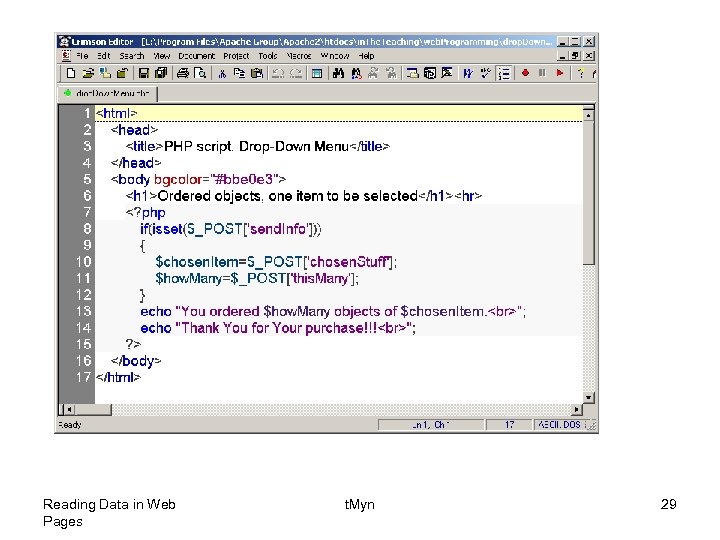720x540 pixels.
Task: Open the Help menu
Action: [x=366, y=56]
